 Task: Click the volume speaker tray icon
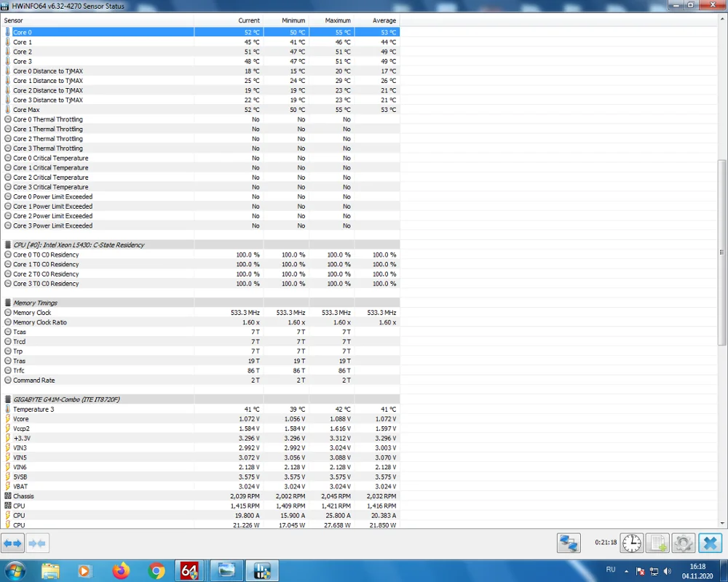point(668,571)
